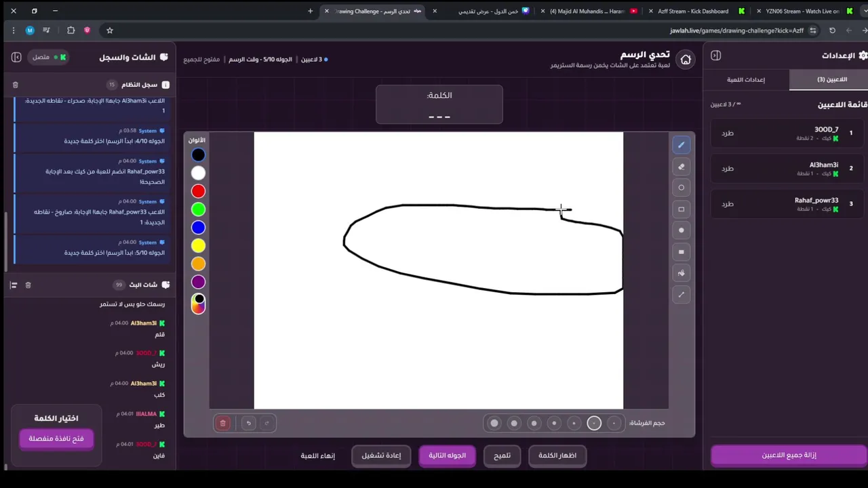The height and width of the screenshot is (488, 868).
Task: Pick the red color swatch
Action: pyautogui.click(x=198, y=191)
